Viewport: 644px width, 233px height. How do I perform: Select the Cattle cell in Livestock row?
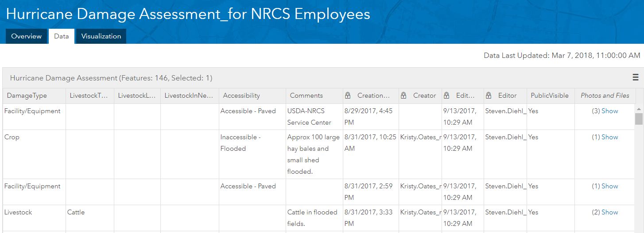[x=76, y=212]
